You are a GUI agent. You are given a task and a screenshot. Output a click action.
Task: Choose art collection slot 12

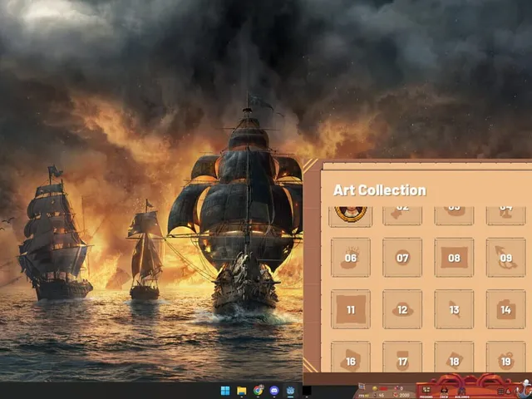[x=402, y=309]
